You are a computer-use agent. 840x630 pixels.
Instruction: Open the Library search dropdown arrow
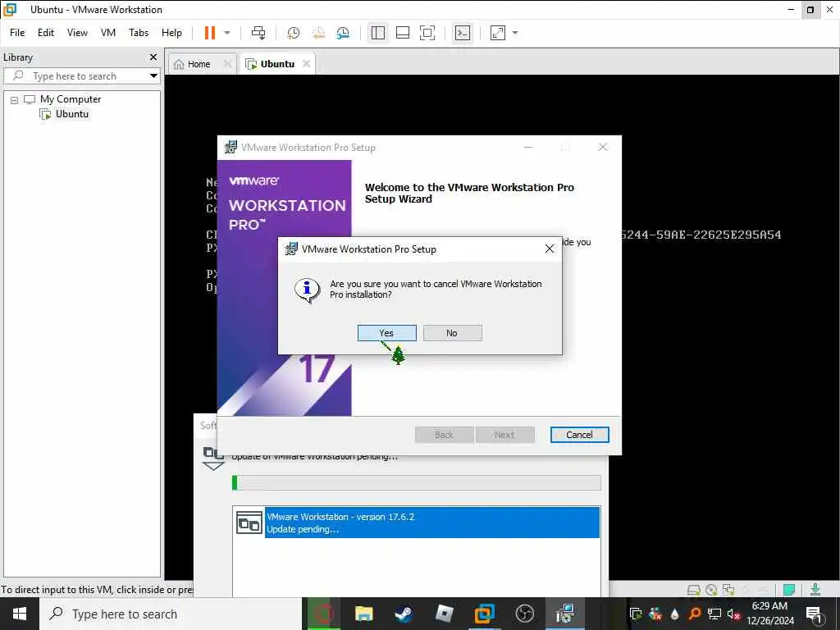(x=153, y=76)
